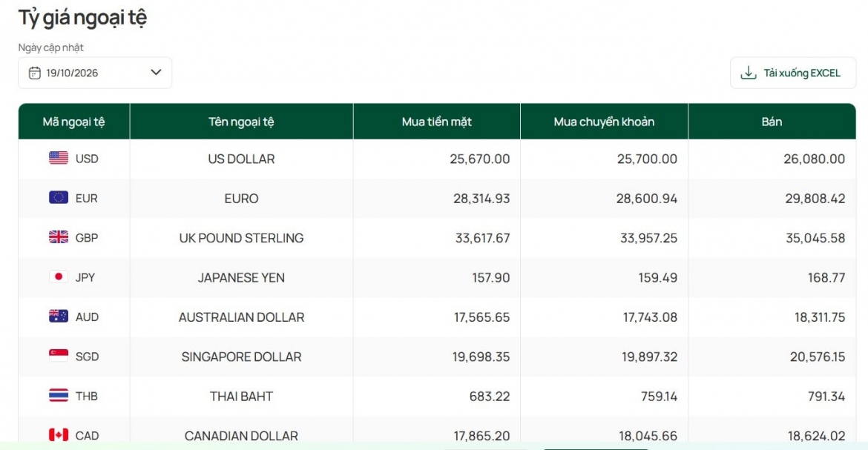Select the SGD currency code
Screen dimensions: 868x450
87,357
